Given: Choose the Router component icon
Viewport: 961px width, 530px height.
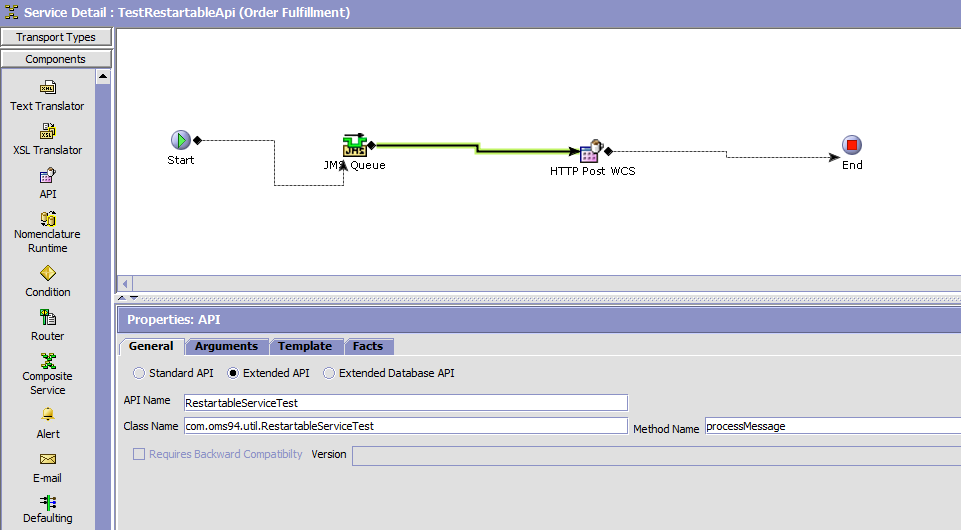Looking at the screenshot, I should click(x=47, y=317).
